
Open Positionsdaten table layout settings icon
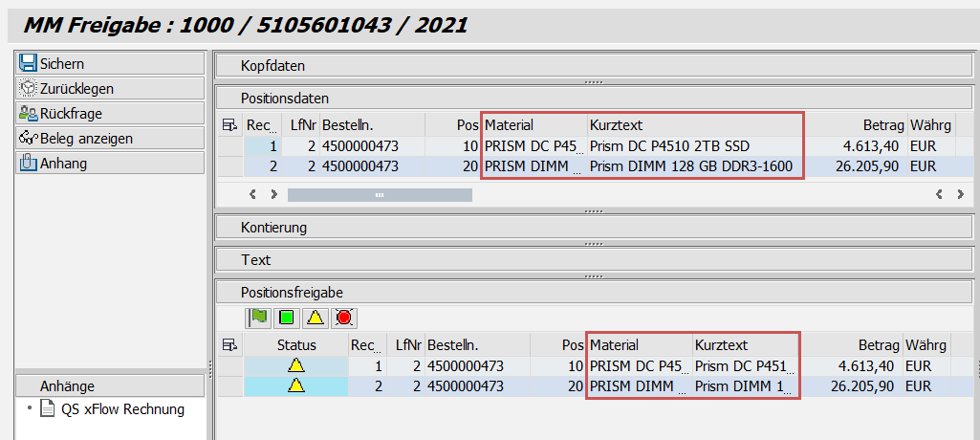pyautogui.click(x=229, y=125)
